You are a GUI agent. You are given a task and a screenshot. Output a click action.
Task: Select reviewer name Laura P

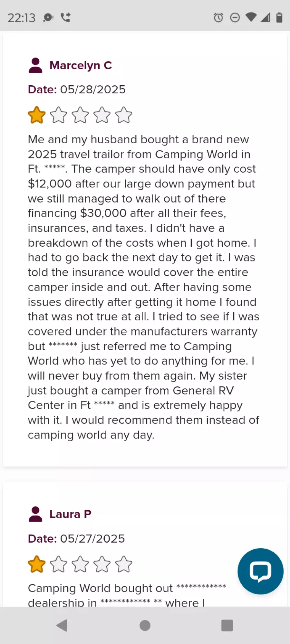point(70,514)
